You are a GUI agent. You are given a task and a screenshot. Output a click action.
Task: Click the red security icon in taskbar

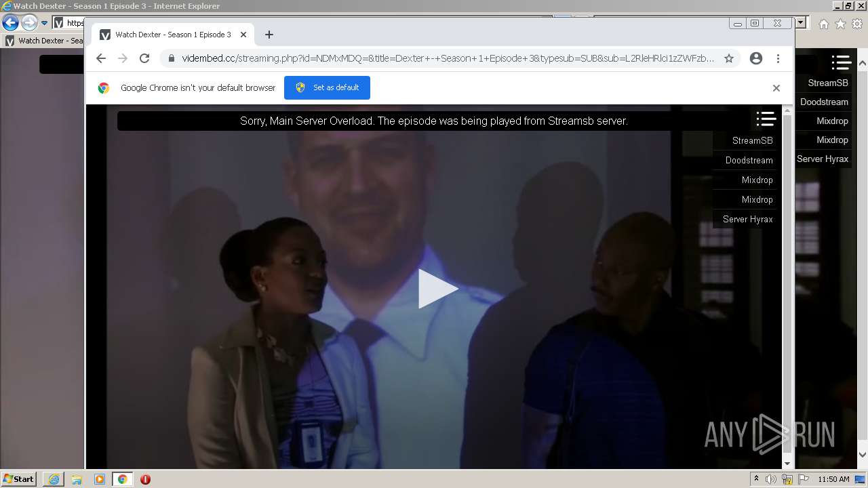pos(145,479)
